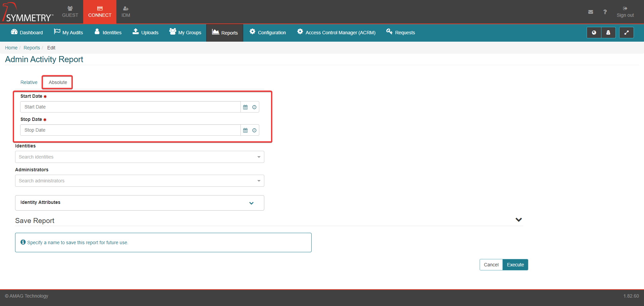
Task: Click the Stop Date input field
Action: pyautogui.click(x=130, y=130)
